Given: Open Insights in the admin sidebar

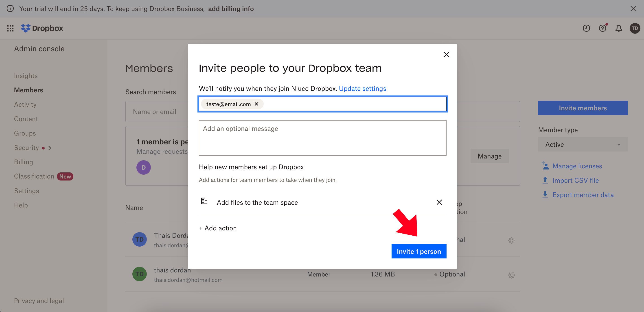Looking at the screenshot, I should pos(26,76).
